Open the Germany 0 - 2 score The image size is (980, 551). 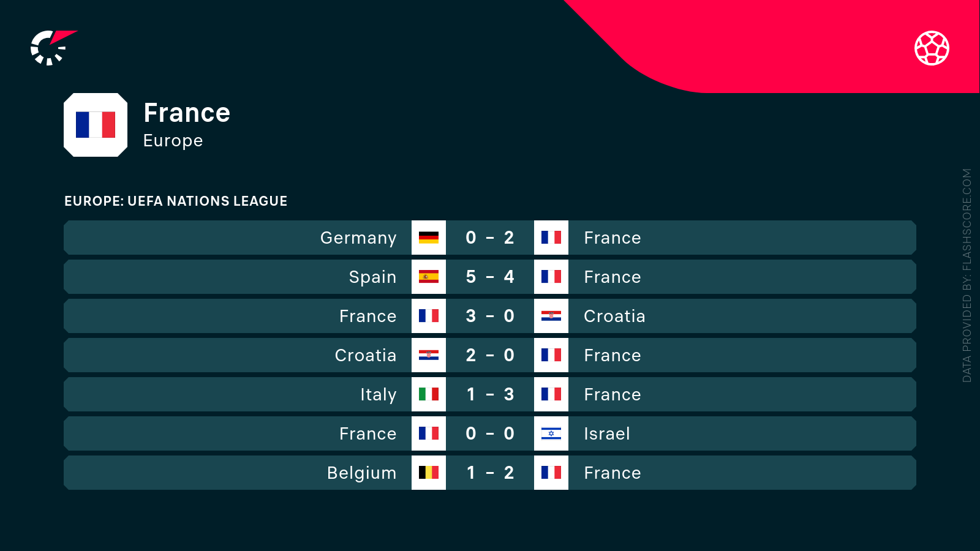tap(490, 238)
